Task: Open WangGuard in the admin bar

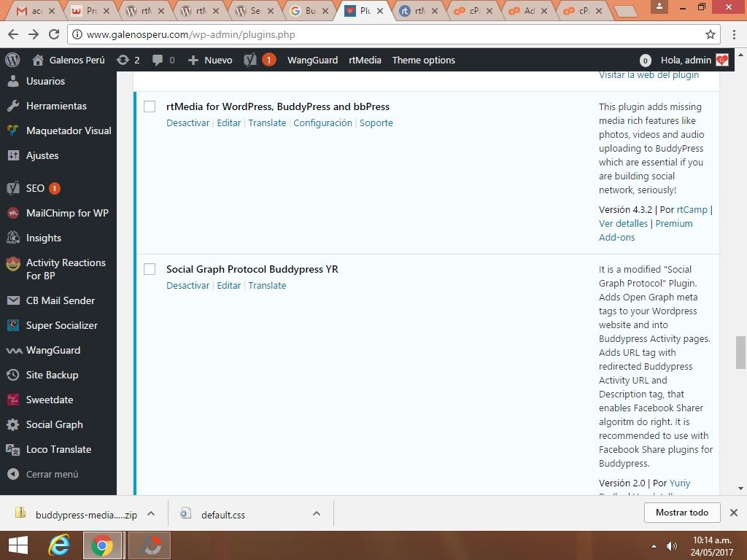Action: pyautogui.click(x=312, y=60)
